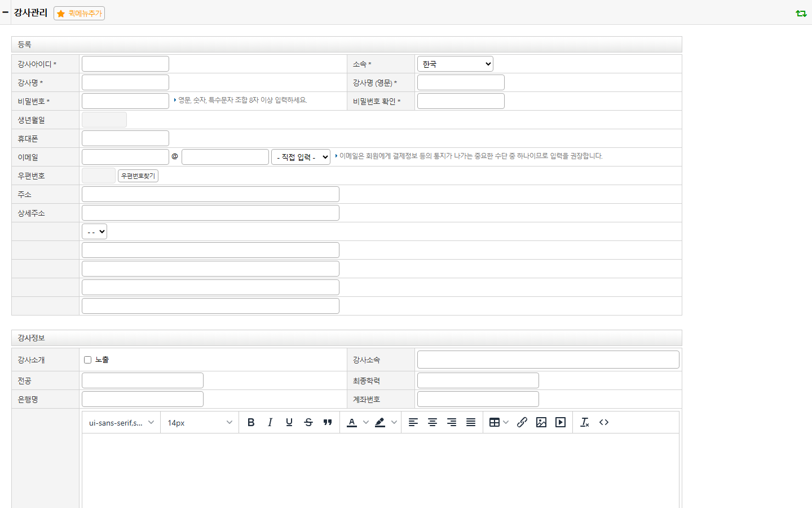Viewport: 812px width, 508px height.
Task: Open the ui-sans-serif font family dropdown
Action: [x=121, y=422]
